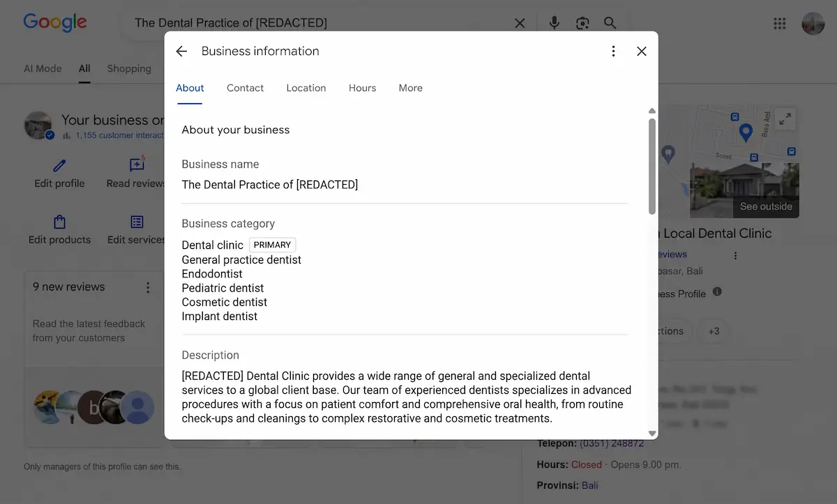Viewport: 837px width, 504px height.
Task: Clear the search box text
Action: click(x=520, y=23)
